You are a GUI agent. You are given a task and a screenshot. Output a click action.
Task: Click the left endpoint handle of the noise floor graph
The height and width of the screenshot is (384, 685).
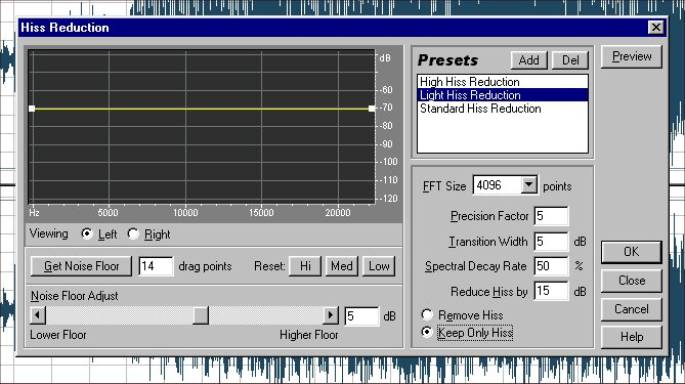[x=32, y=108]
